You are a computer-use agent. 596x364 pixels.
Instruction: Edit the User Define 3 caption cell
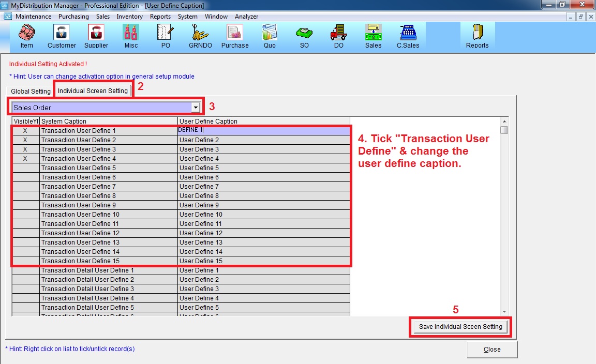263,149
